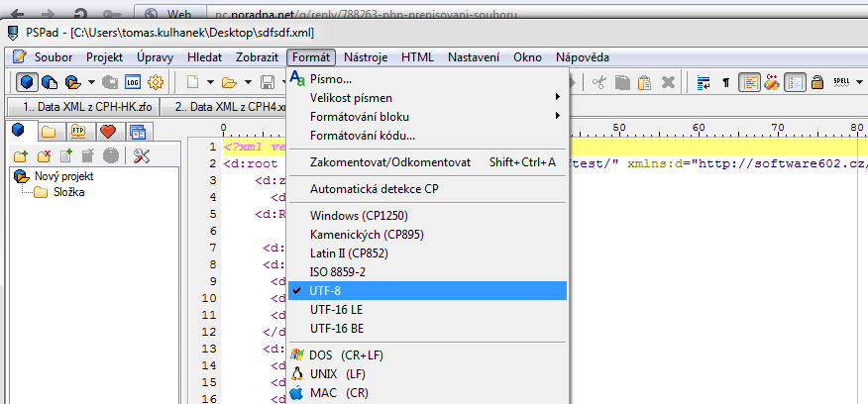Viewport: 868px width, 404px height.
Task: Click the browser back arrow behind PSPad
Action: (x=18, y=15)
